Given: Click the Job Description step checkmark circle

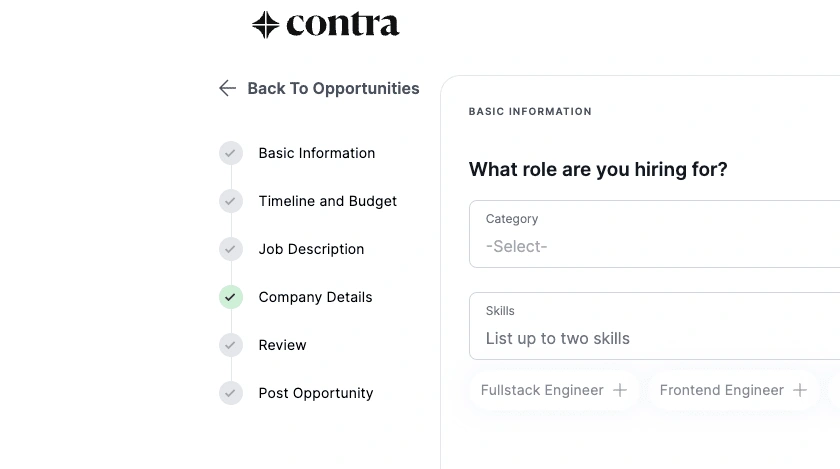Looking at the screenshot, I should coord(231,249).
